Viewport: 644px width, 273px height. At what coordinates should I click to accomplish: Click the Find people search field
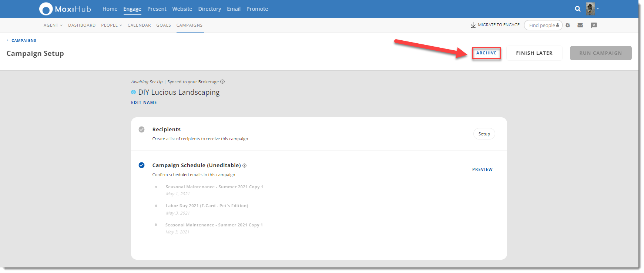[x=542, y=25]
